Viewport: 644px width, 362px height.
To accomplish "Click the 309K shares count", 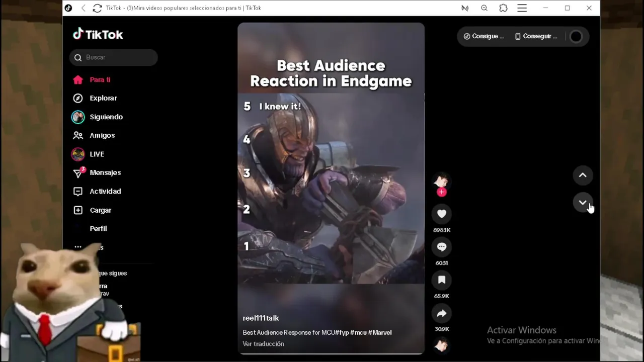I will click(x=442, y=329).
